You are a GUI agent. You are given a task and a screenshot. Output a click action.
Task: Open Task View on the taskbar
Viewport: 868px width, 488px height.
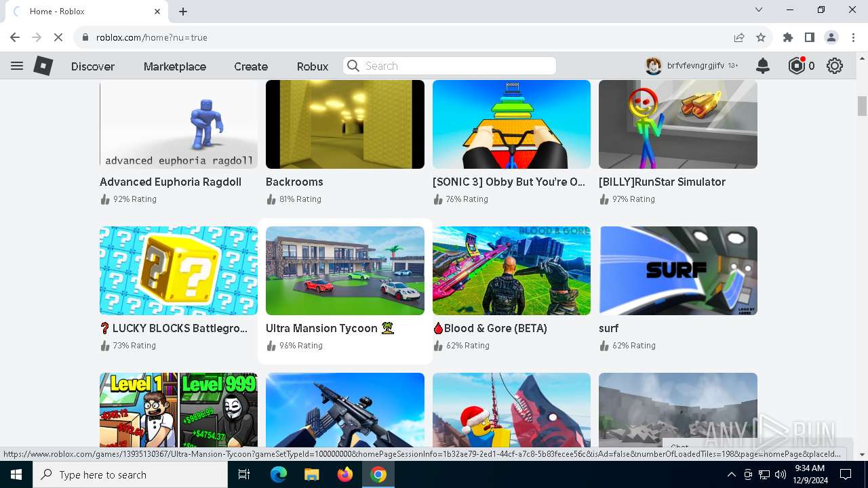[245, 474]
